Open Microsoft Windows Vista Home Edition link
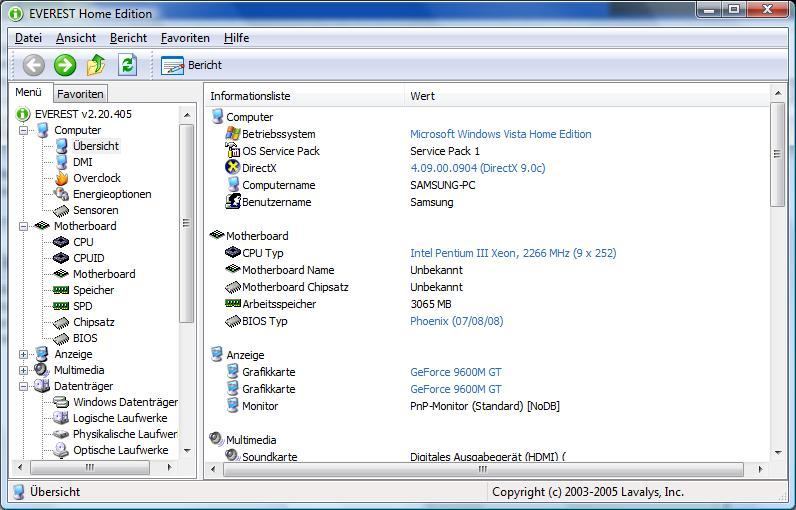 [501, 134]
